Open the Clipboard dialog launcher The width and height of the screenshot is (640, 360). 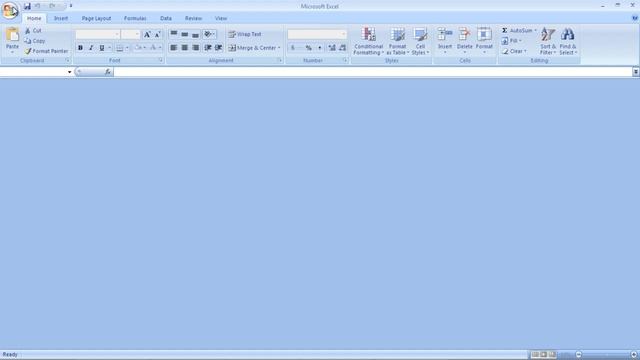point(67,60)
